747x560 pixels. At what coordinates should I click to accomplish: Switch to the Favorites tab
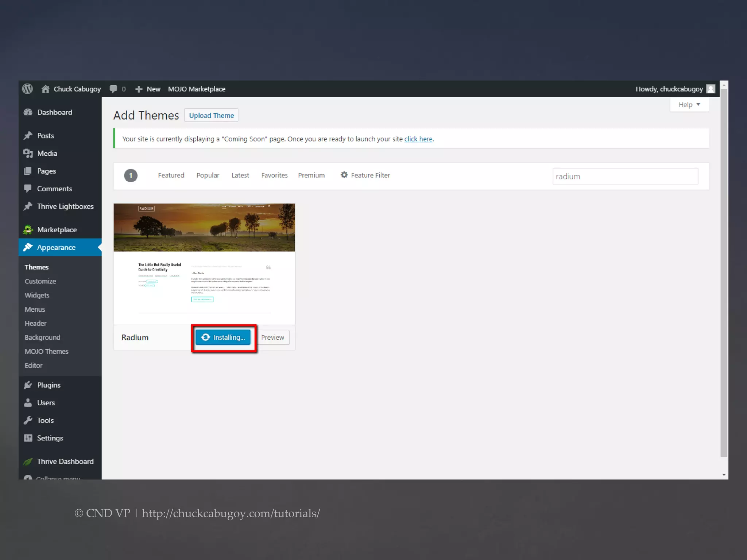[x=274, y=175]
